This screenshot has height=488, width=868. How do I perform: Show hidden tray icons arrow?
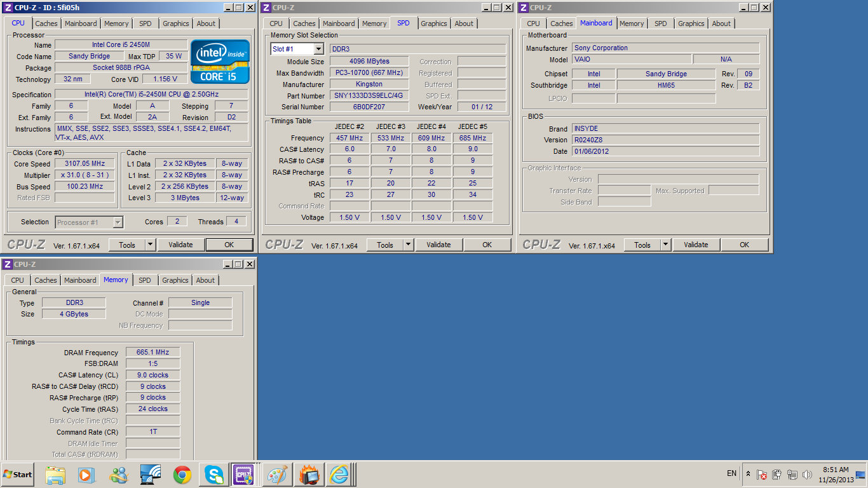(x=748, y=475)
